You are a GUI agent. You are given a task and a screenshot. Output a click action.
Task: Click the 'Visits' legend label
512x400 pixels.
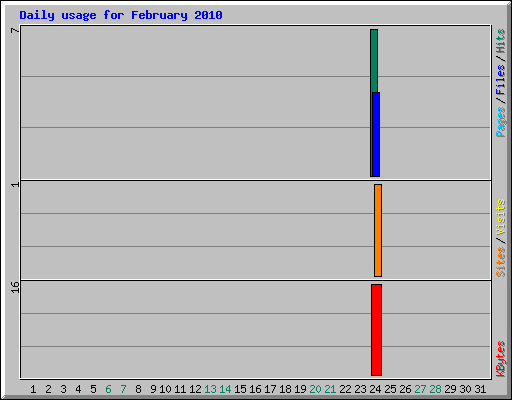501,217
